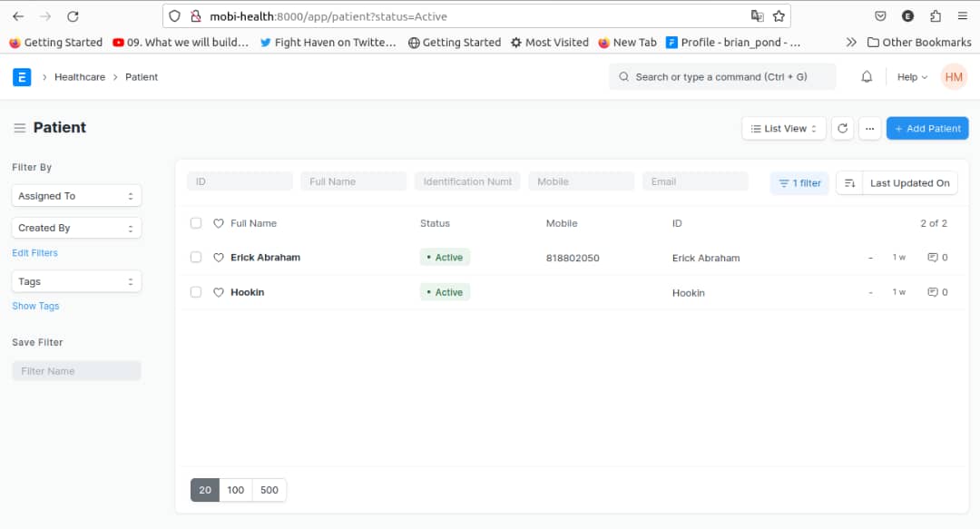The height and width of the screenshot is (529, 980).
Task: Click the Edit Filters link
Action: [34, 252]
